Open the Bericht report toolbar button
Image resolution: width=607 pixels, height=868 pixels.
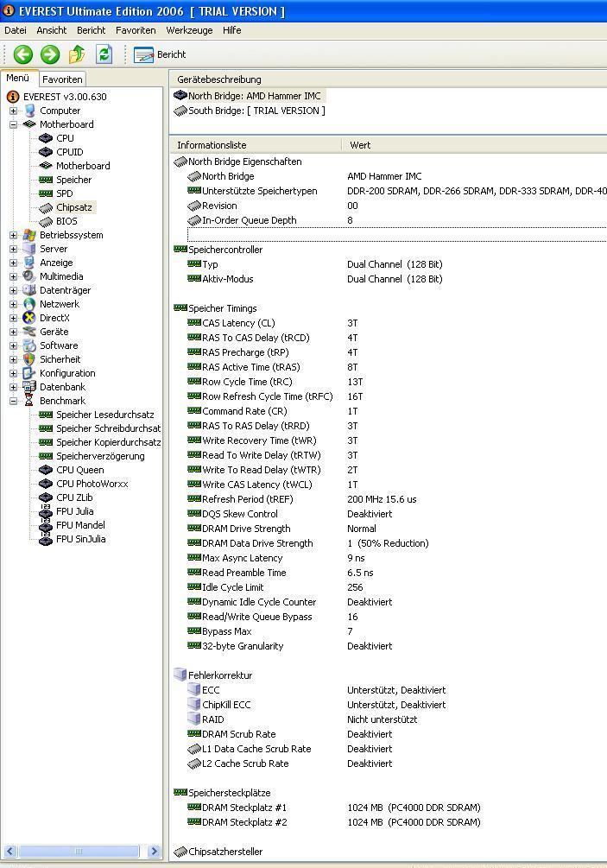point(160,54)
